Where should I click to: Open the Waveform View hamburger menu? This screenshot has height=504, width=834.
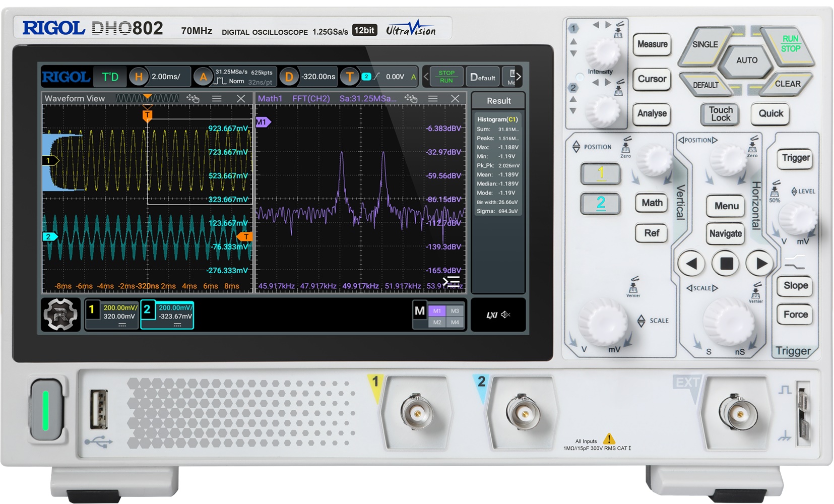coord(217,99)
